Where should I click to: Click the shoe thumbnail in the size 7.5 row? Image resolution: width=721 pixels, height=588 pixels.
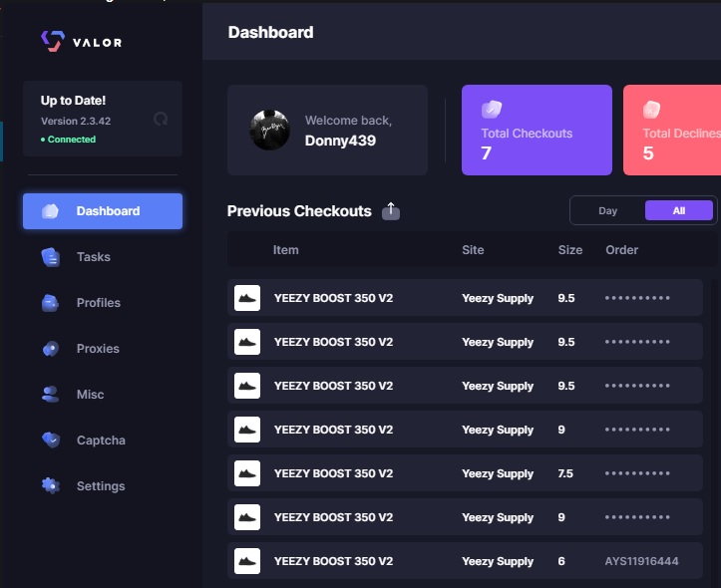[247, 473]
